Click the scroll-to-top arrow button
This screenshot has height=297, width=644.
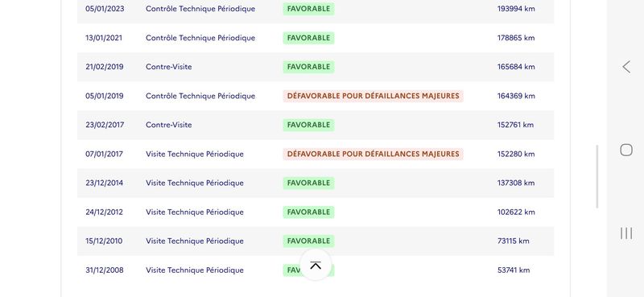(316, 265)
